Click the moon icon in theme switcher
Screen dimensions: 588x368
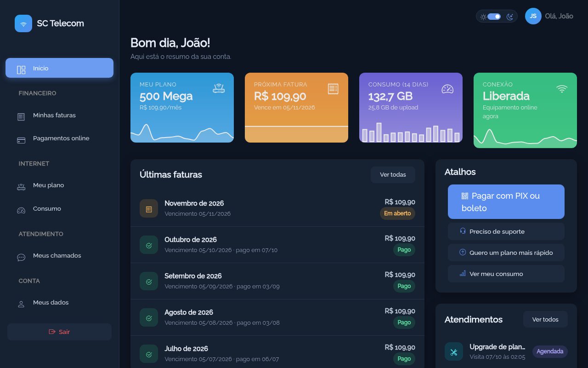coord(509,17)
